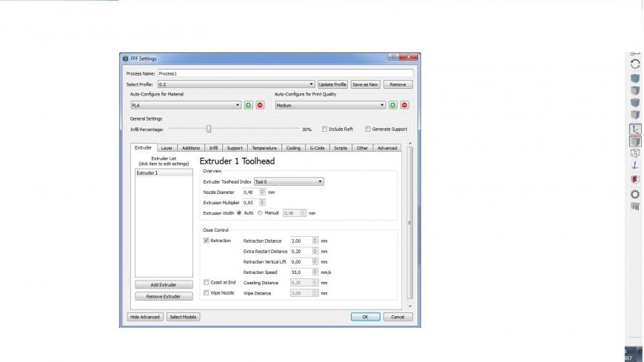This screenshot has width=644, height=362.
Task: Open the Medium print quality dropdown
Action: 330,105
